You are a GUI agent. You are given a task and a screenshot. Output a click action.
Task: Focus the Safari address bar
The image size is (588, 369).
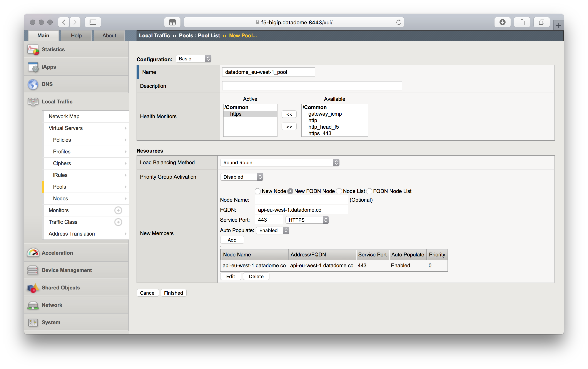tap(294, 22)
